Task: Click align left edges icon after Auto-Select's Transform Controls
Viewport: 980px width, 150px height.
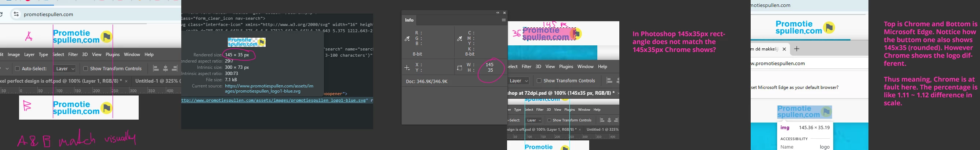Action: 156,69
